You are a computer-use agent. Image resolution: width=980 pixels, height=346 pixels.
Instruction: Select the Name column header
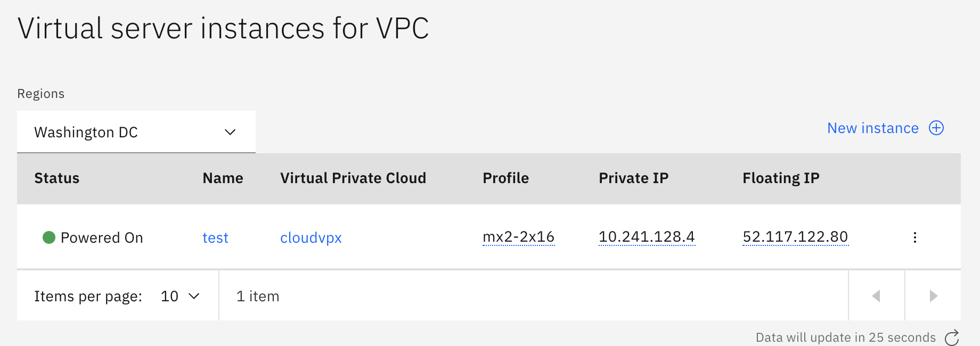coord(223,178)
